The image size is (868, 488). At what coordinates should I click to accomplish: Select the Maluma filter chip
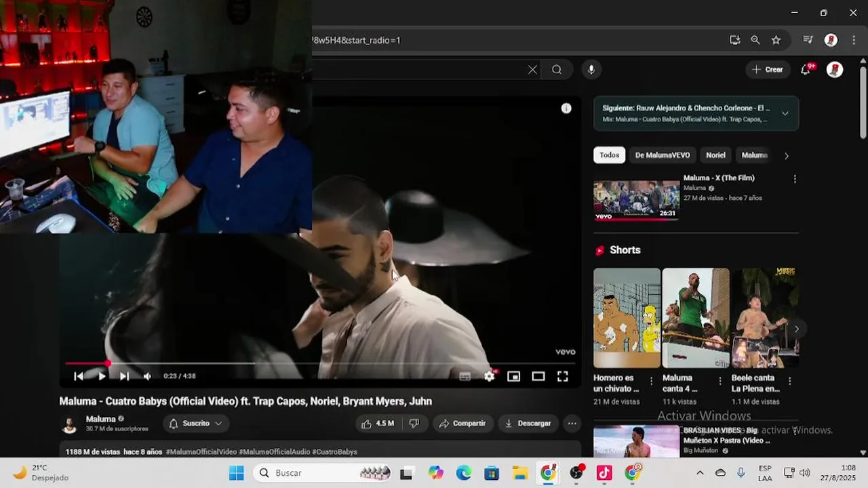754,155
